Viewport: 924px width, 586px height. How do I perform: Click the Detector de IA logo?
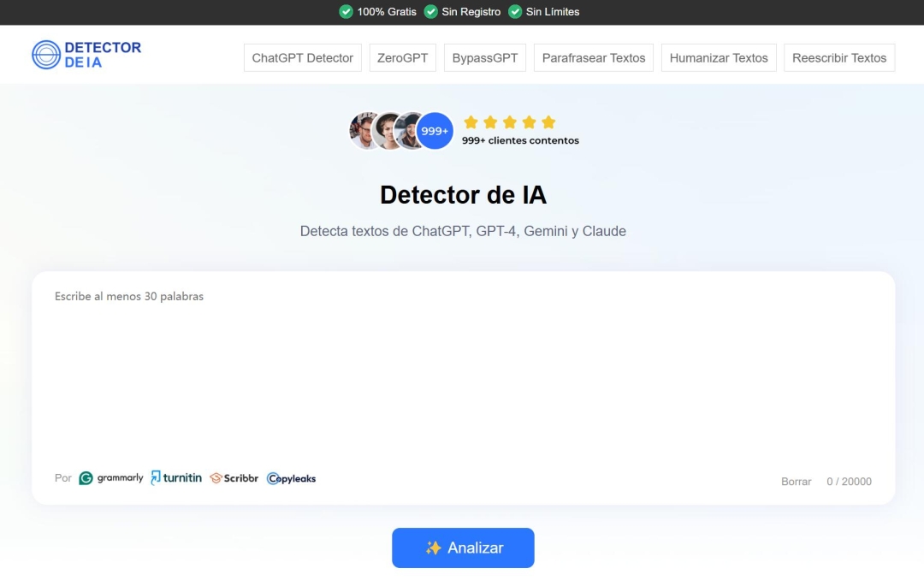pos(86,54)
